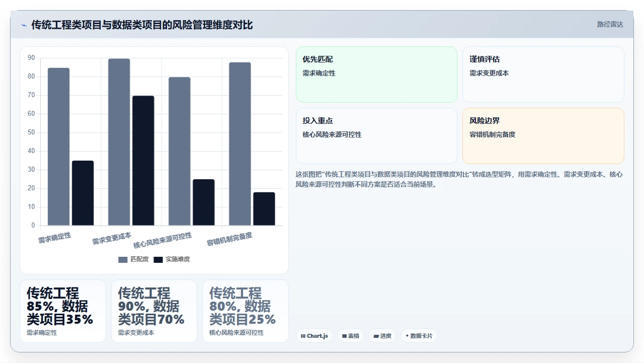Click the 实施难度 legend color swatch
The image size is (644, 363).
tap(158, 259)
